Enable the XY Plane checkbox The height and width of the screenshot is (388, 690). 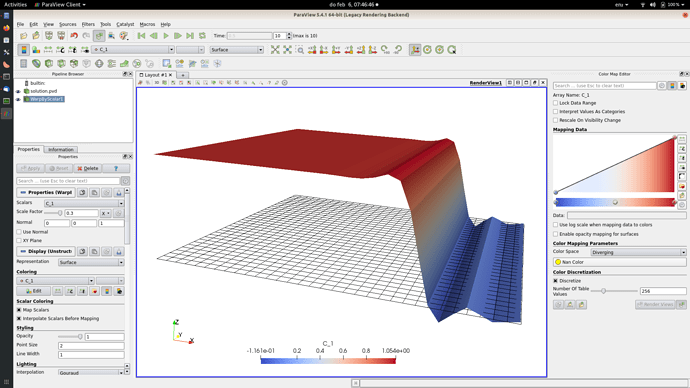pyautogui.click(x=19, y=241)
